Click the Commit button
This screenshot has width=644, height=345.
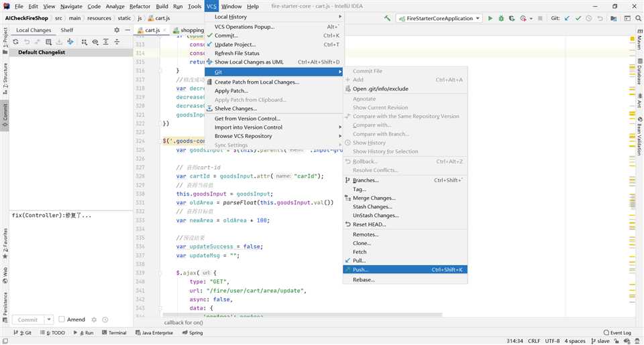[x=28, y=320]
